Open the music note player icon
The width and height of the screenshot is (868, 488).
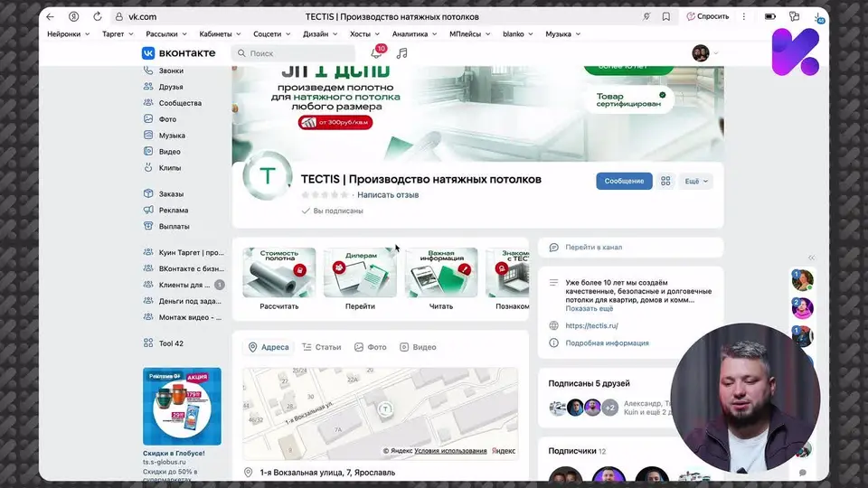point(401,53)
